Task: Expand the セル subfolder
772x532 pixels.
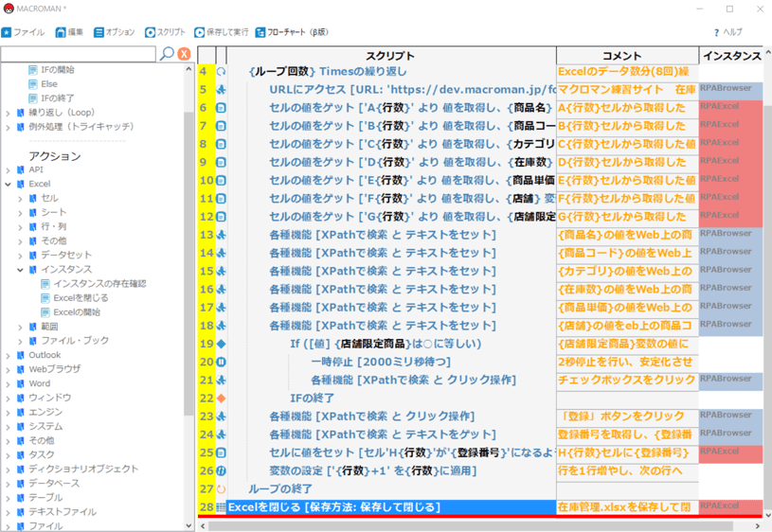Action: point(20,199)
